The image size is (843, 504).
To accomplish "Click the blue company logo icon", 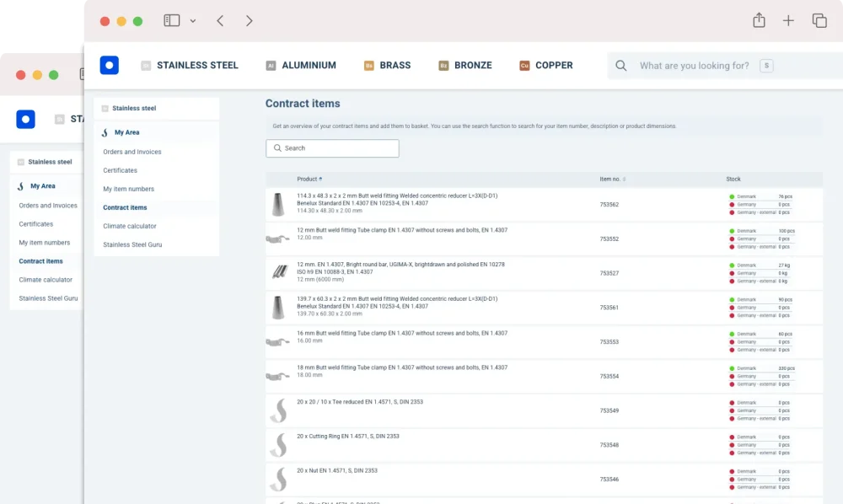I will pos(109,64).
